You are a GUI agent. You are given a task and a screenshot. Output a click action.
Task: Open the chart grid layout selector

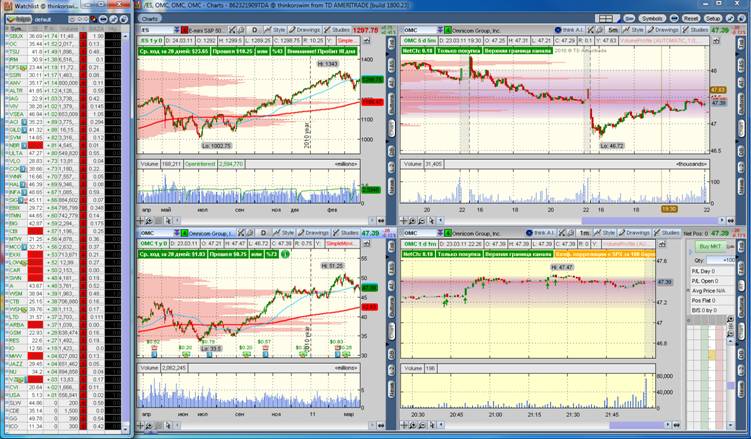pyautogui.click(x=606, y=19)
